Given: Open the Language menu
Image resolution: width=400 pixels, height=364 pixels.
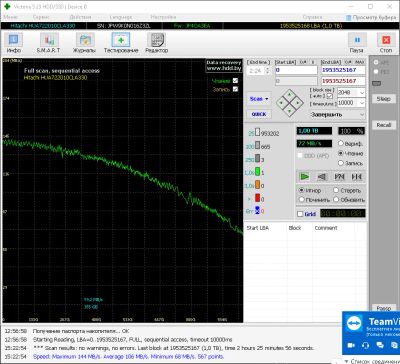Looking at the screenshot, I should [x=121, y=17].
